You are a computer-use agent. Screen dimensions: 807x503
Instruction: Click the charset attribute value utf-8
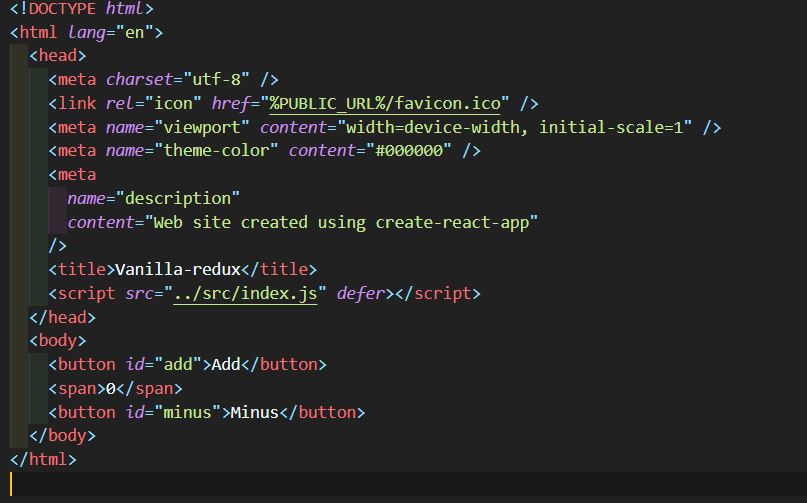216,79
